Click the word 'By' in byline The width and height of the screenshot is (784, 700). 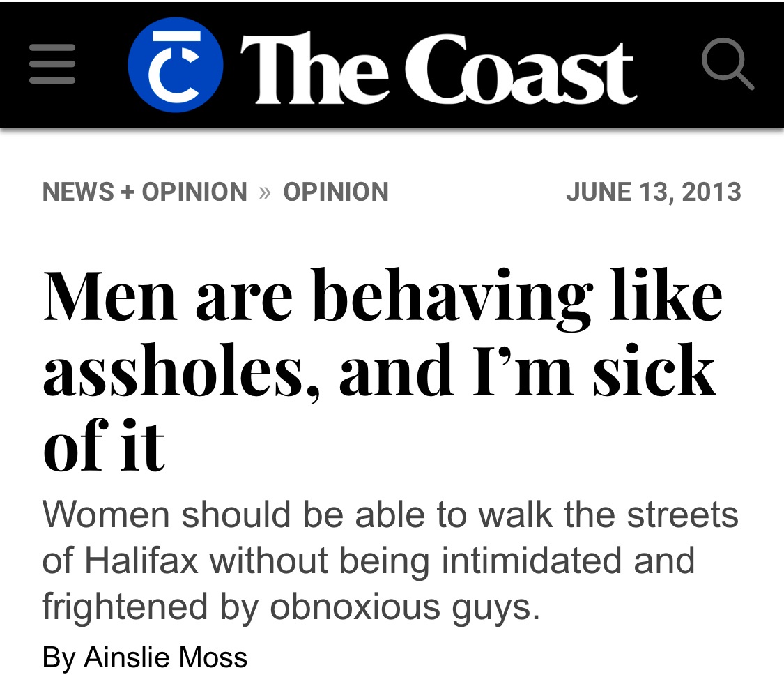59,658
